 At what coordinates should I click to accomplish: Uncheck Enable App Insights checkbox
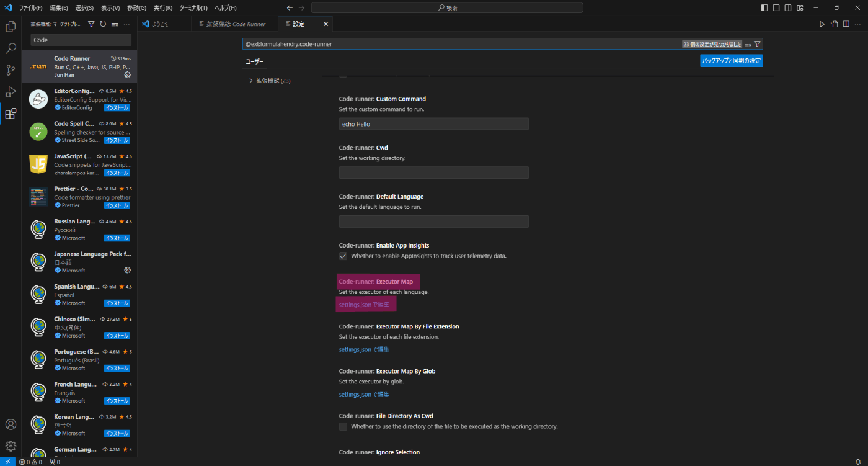point(343,256)
